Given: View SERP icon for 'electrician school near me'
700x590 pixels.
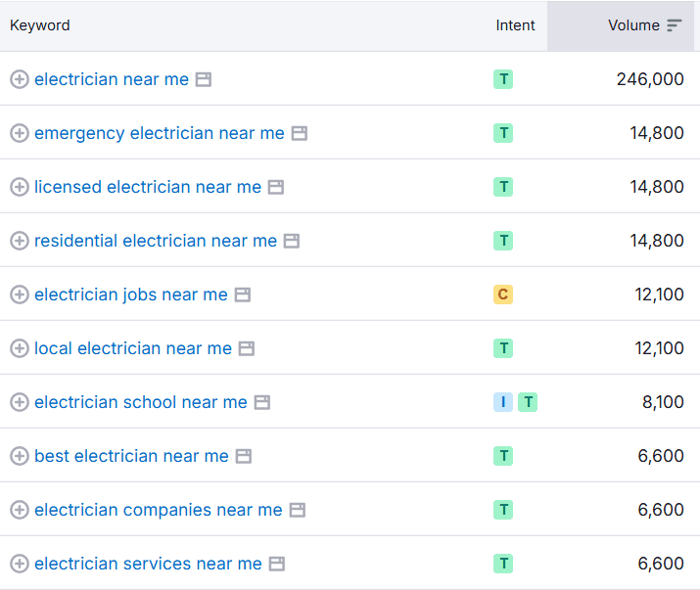Looking at the screenshot, I should tap(262, 402).
